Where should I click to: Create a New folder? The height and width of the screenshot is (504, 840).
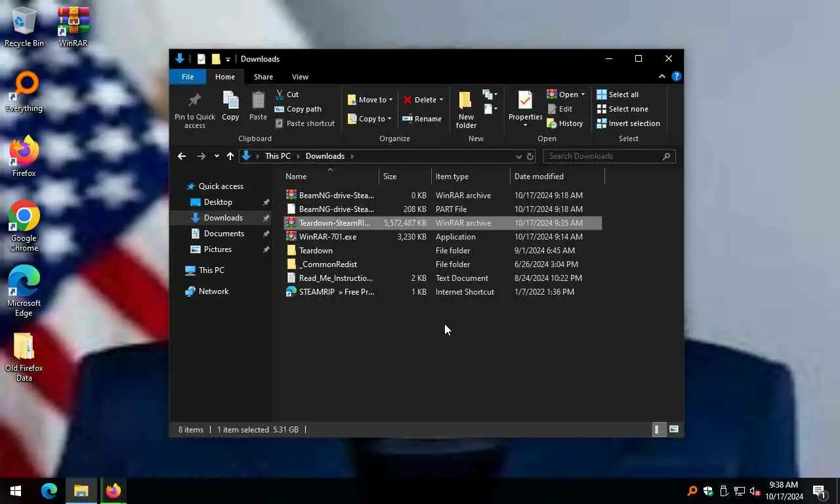tap(466, 110)
